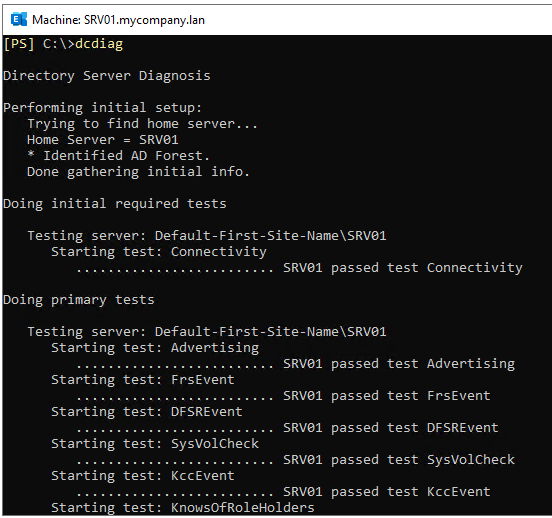Viewport: 552px width, 518px height.
Task: Click the 'Trying to find home server...' line
Action: point(142,124)
